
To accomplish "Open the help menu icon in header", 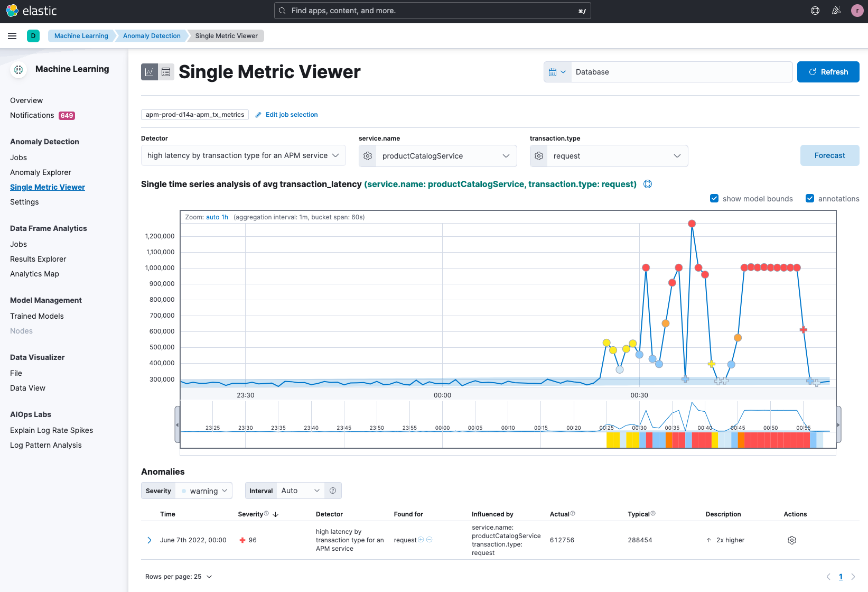I will coord(815,11).
